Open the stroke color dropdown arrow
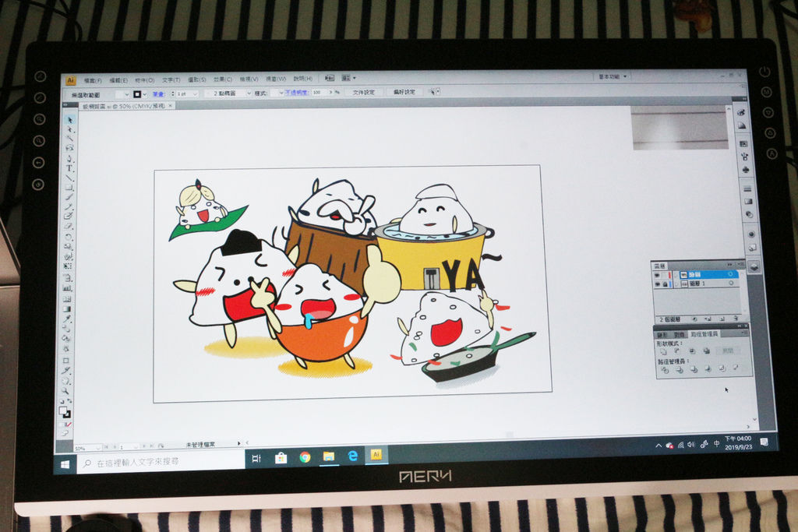 pos(145,94)
